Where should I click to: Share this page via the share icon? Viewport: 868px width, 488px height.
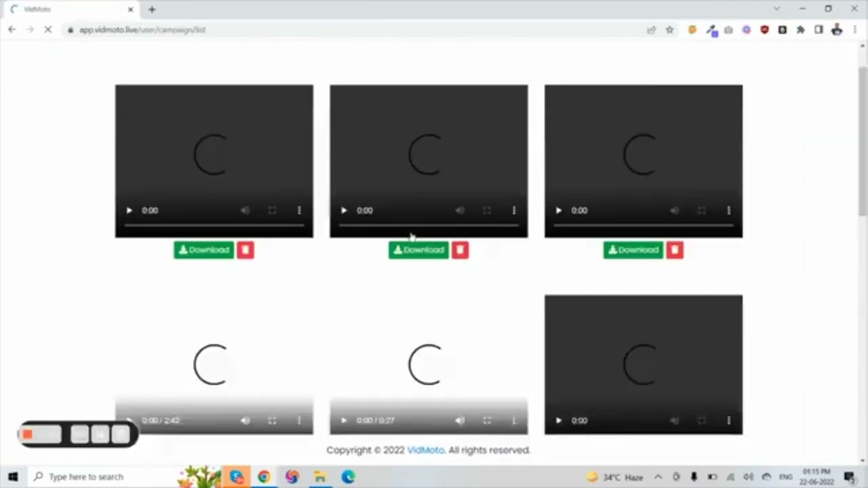652,30
